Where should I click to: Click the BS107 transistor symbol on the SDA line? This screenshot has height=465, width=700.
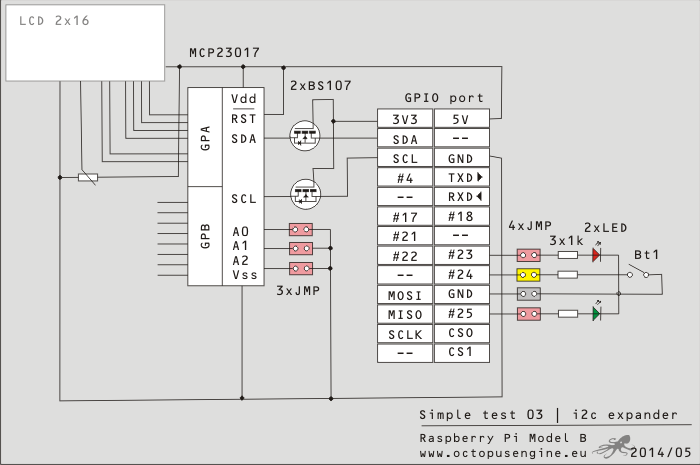point(305,136)
